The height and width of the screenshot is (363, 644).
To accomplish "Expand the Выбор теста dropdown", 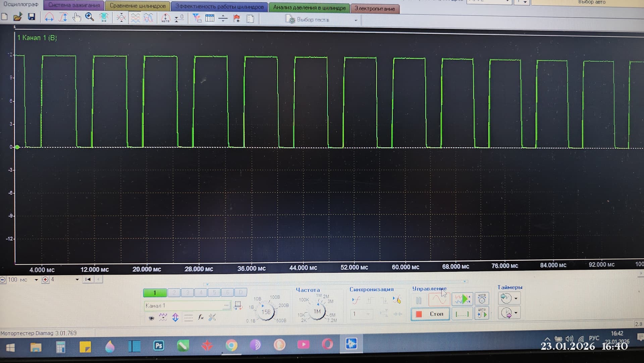I will [356, 20].
